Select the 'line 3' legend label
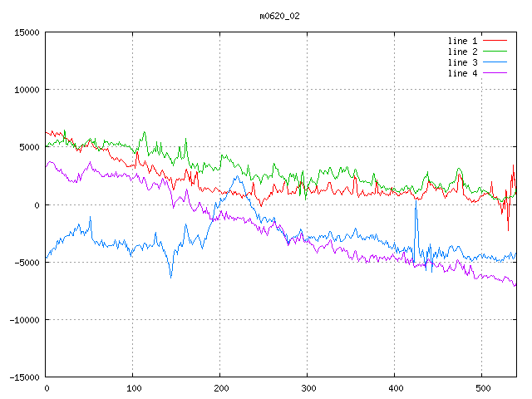Viewport: 532px width, 399px height. pos(462,62)
